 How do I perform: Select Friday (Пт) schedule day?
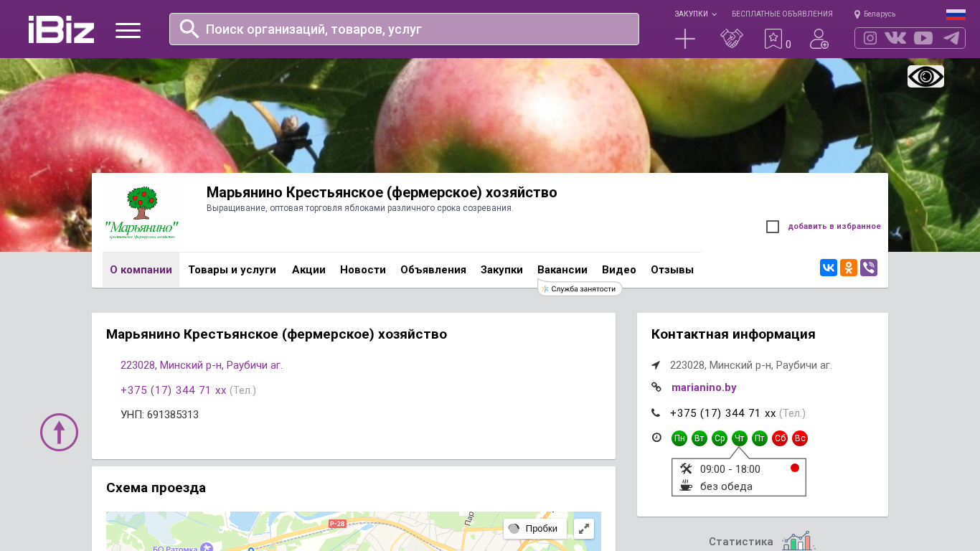(760, 438)
